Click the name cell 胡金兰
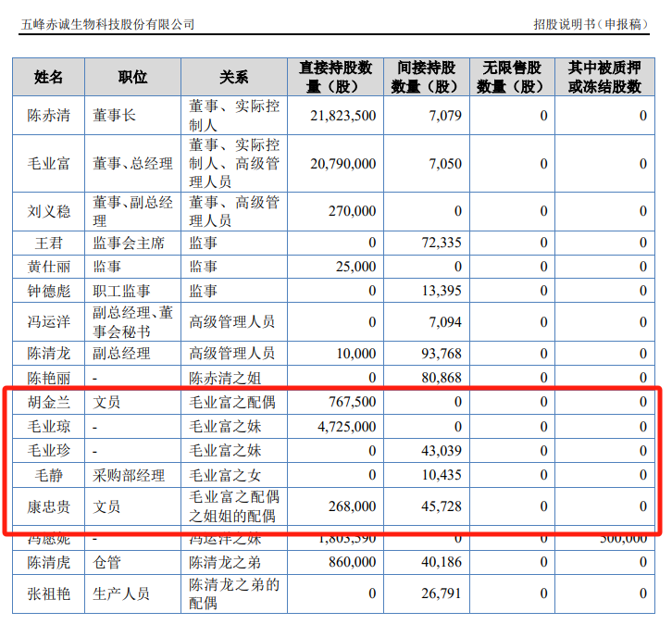The width and height of the screenshot is (672, 637). (x=48, y=403)
